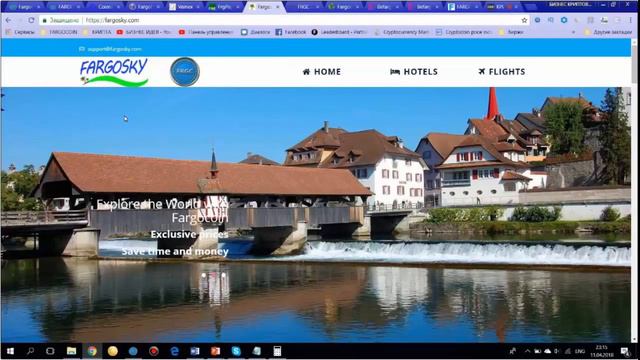This screenshot has height=360, width=640.
Task: Open Task View on the taskbar
Action: pos(50,351)
